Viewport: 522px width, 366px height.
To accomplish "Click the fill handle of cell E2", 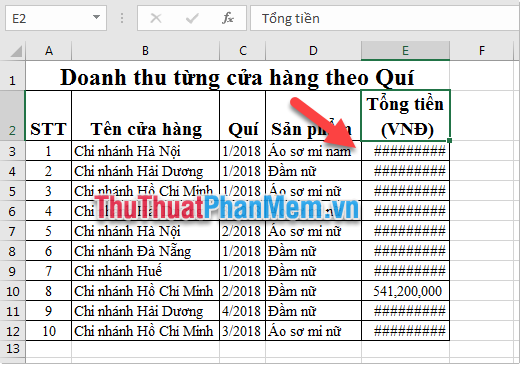I will coord(449,140).
